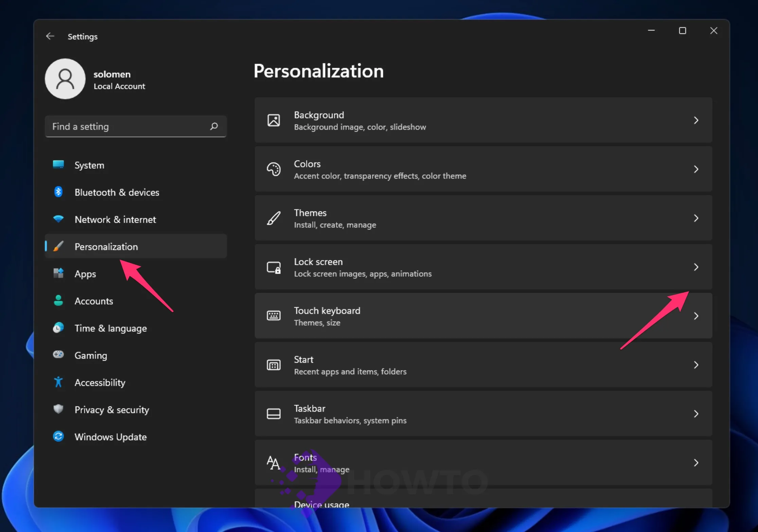The height and width of the screenshot is (532, 758).
Task: Click 'Recent apps and items, folders' text
Action: [350, 372]
